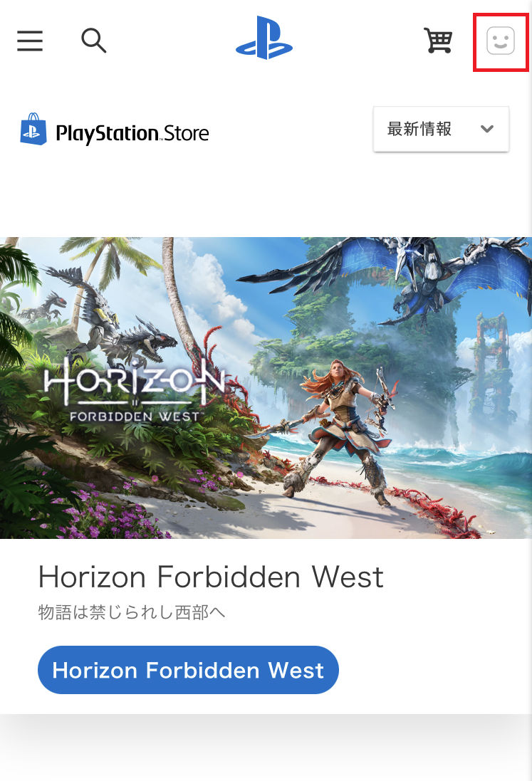Open search with the magnifier icon
The width and height of the screenshot is (532, 781).
(x=93, y=41)
